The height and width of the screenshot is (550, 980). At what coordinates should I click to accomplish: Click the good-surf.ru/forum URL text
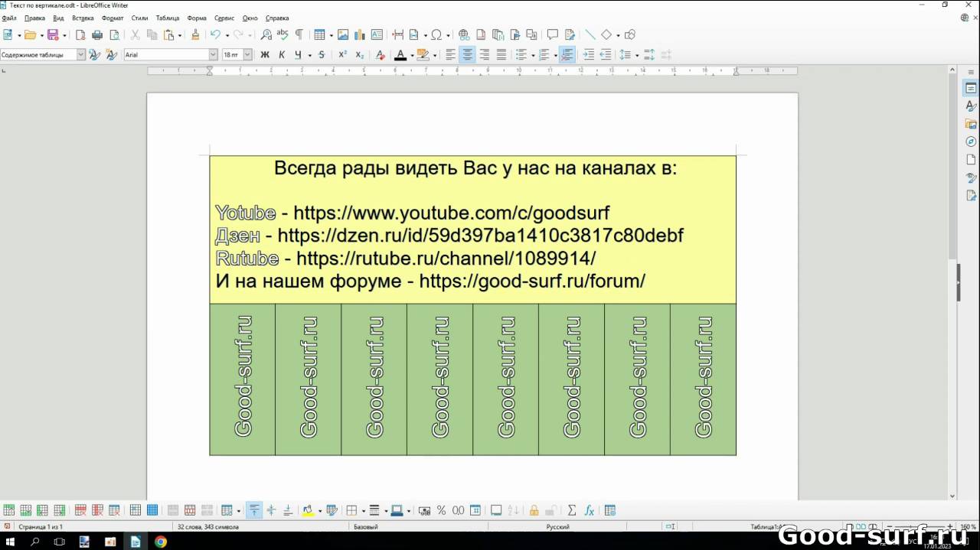tap(532, 282)
